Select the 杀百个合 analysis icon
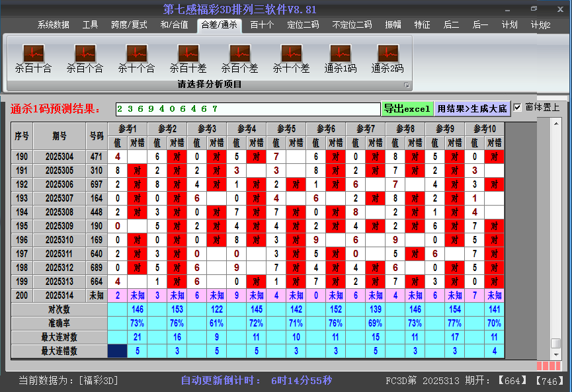Viewport: 572px width, 392px height. pos(85,58)
